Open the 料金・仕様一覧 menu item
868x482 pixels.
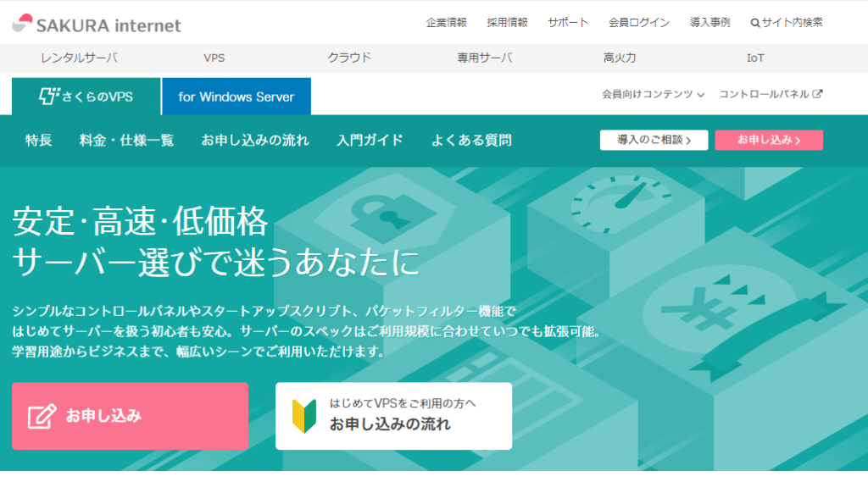click(x=126, y=141)
